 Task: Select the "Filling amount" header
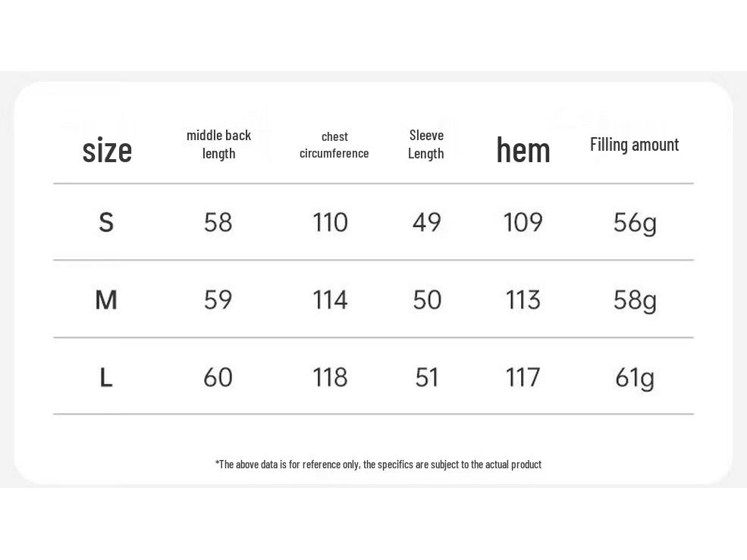tap(634, 145)
